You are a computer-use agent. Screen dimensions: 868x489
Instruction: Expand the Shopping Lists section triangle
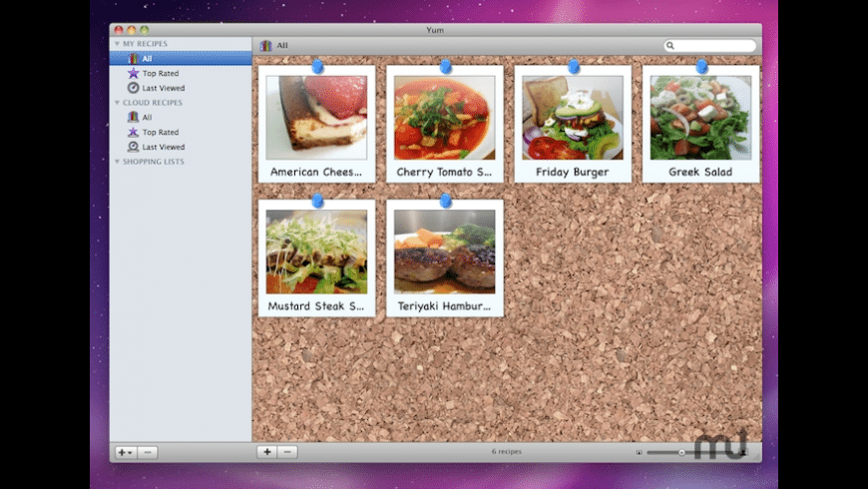coord(117,162)
